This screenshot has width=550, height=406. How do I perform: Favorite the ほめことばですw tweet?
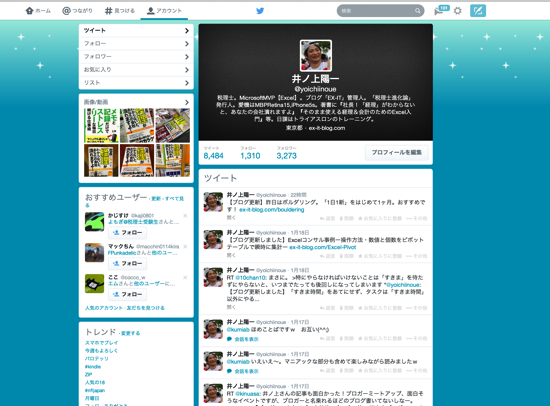(380, 338)
